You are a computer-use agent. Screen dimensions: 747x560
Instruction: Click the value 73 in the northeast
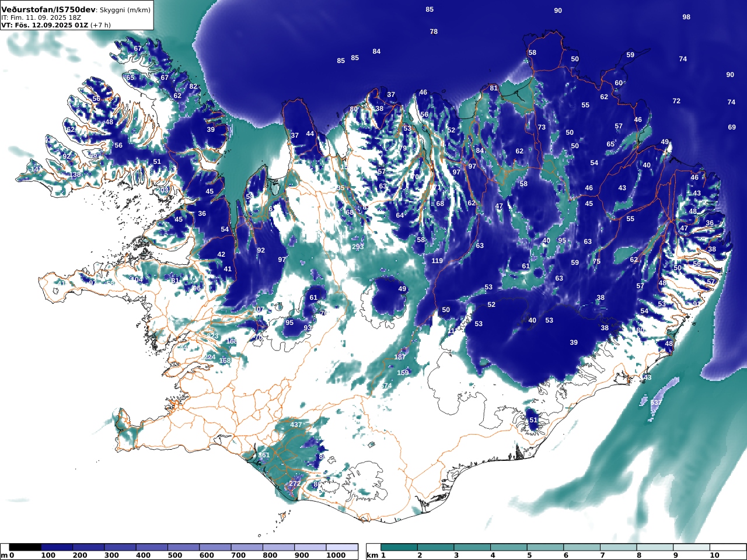542,127
